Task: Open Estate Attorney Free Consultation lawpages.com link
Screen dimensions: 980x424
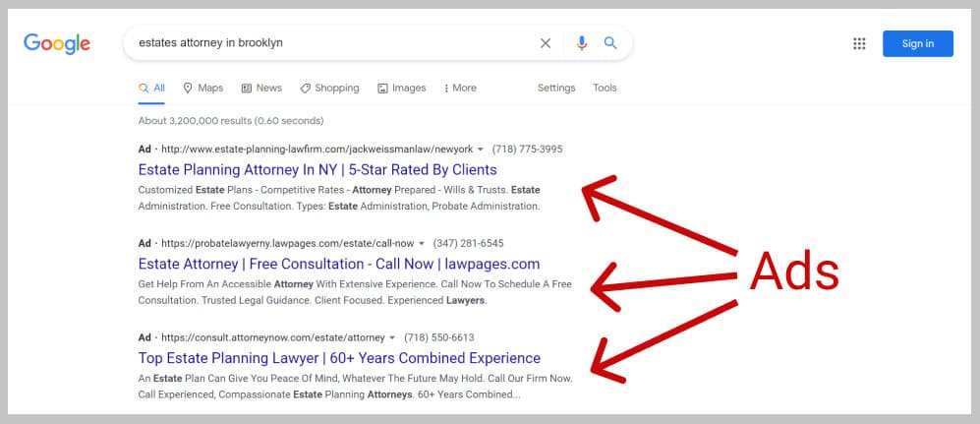Action: pos(339,264)
